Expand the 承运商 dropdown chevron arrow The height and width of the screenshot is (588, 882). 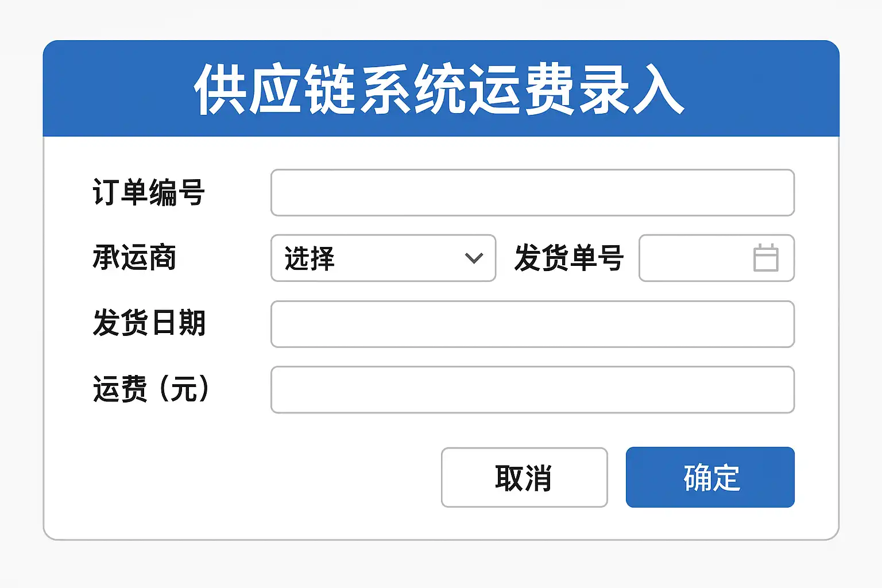pos(474,258)
